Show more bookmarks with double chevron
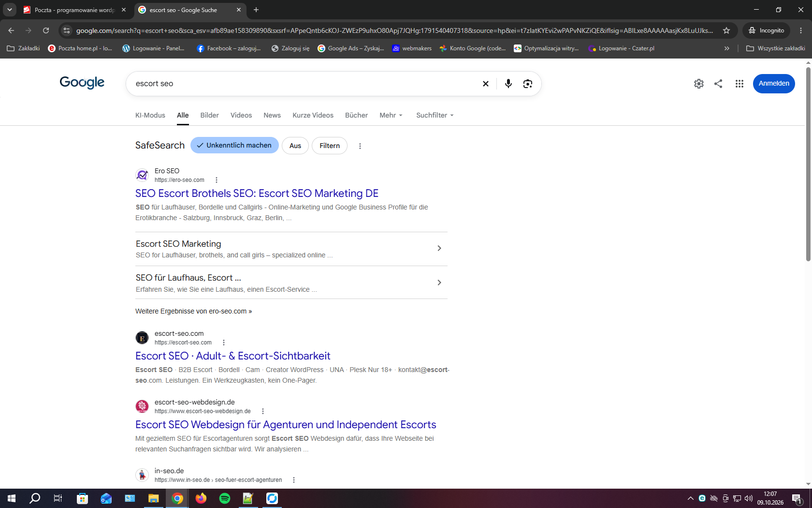Viewport: 812px width, 508px height. 726,48
